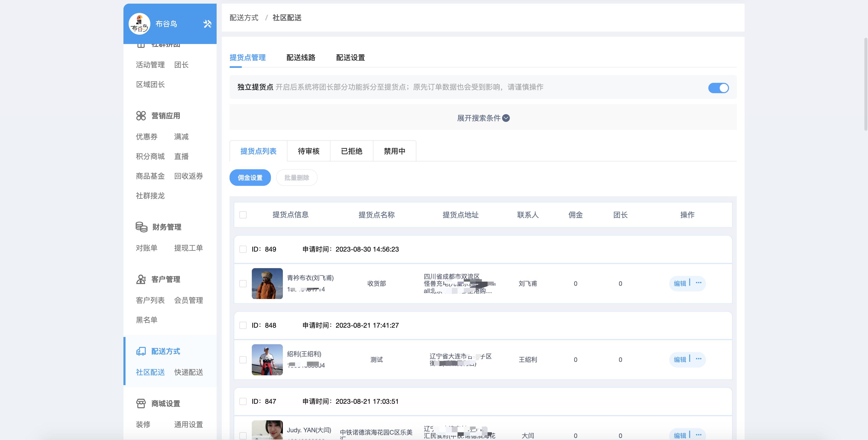Screen dimensions: 868x440
Task: Open 会员管理 in sidebar
Action: click(189, 300)
